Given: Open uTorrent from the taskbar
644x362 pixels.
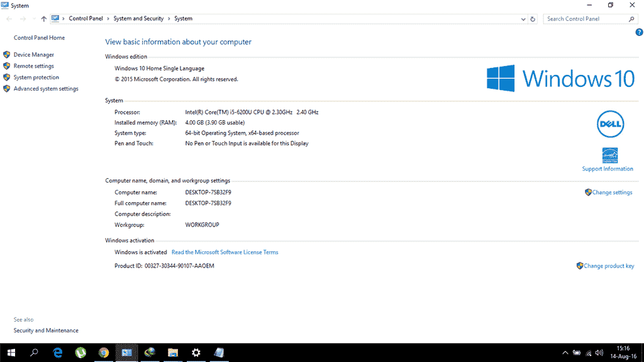Looking at the screenshot, I should click(80, 353).
